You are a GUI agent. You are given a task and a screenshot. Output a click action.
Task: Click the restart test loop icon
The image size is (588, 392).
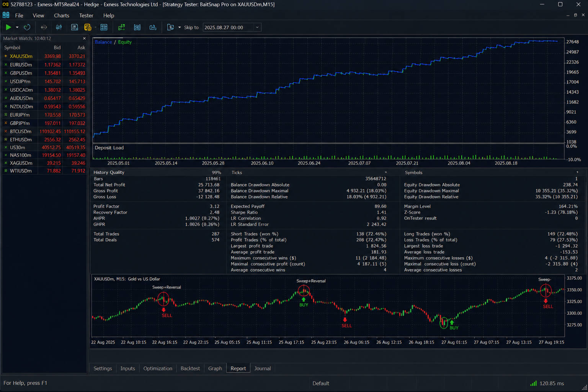tap(27, 27)
